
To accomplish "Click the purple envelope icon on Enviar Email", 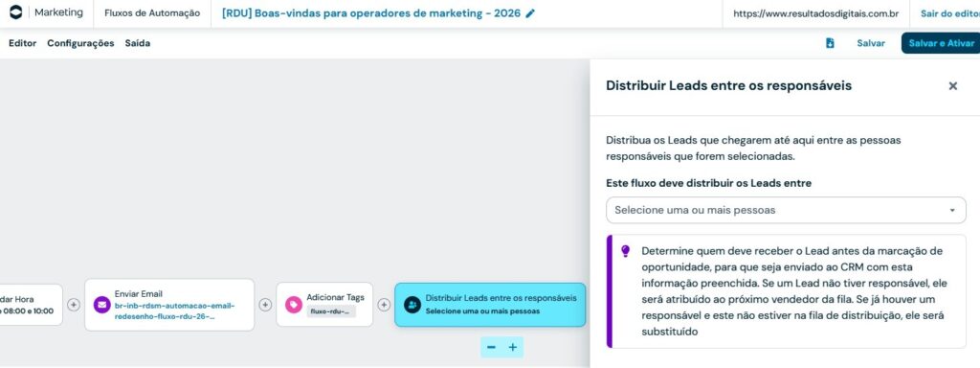I will (x=101, y=305).
